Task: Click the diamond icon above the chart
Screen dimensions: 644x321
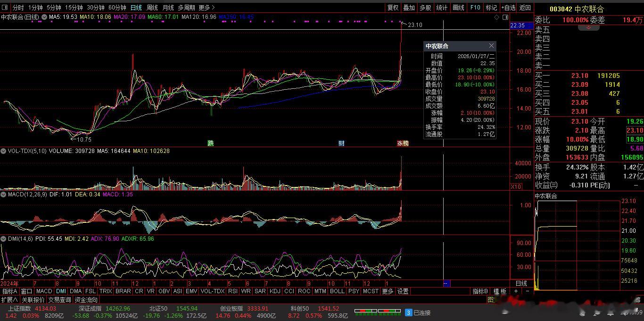Action: click(496, 17)
